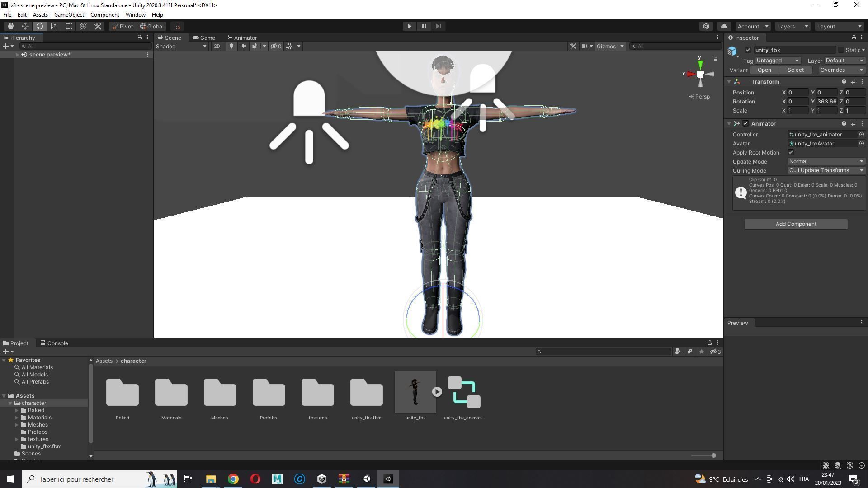Toggle 2D scene view mode
The height and width of the screenshot is (488, 868).
coord(217,46)
